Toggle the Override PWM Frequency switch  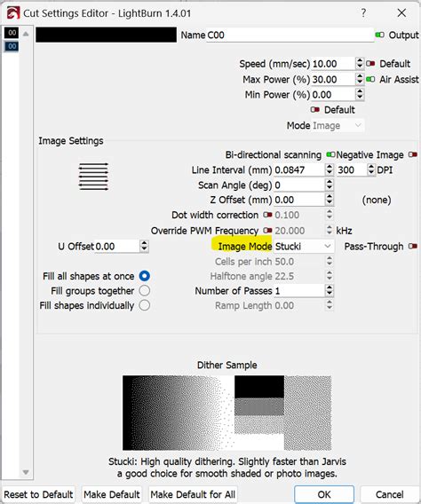point(267,231)
